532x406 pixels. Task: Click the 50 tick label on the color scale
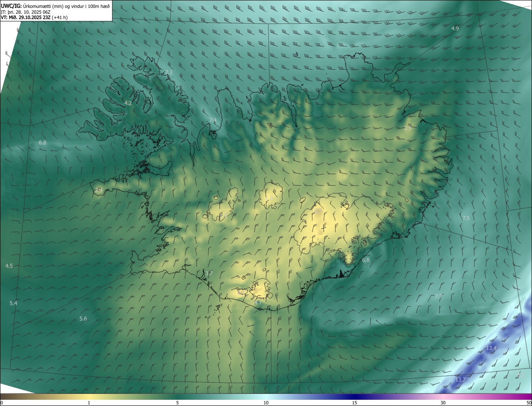529,403
